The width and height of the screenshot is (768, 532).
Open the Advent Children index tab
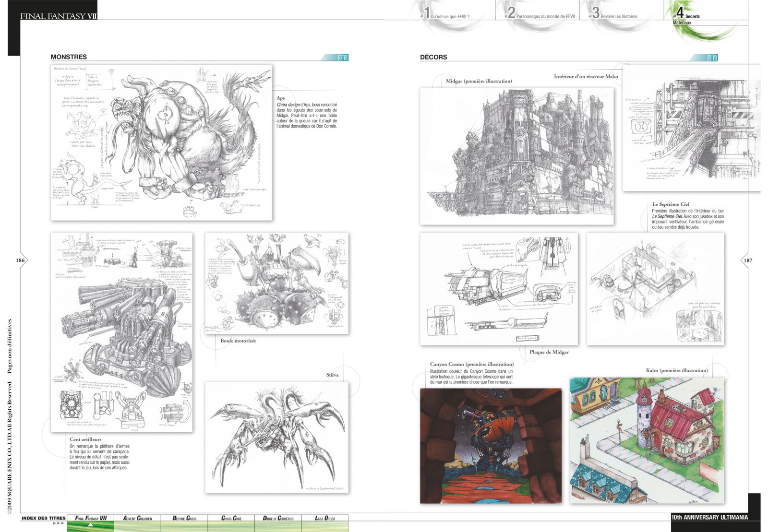click(137, 518)
